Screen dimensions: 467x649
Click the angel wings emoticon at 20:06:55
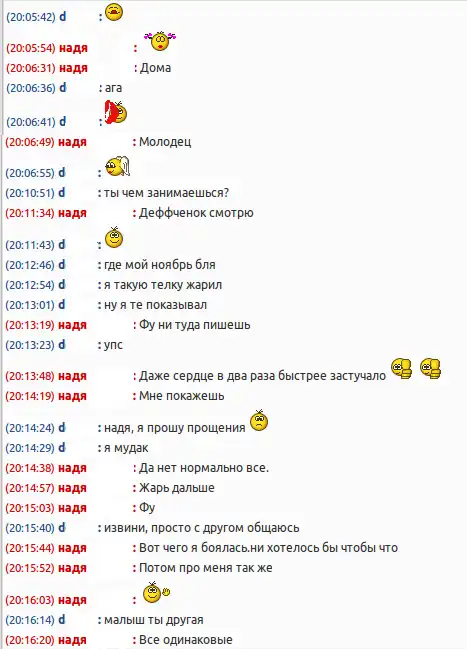point(118,167)
